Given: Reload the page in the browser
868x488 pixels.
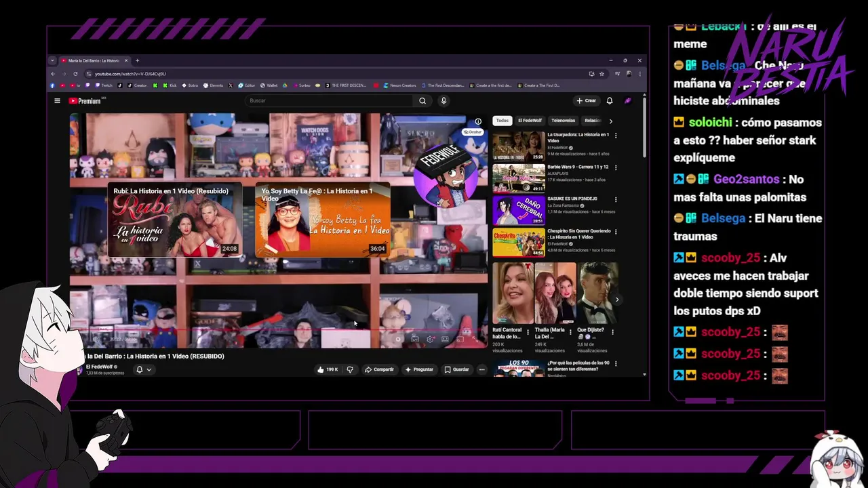Looking at the screenshot, I should click(x=75, y=74).
